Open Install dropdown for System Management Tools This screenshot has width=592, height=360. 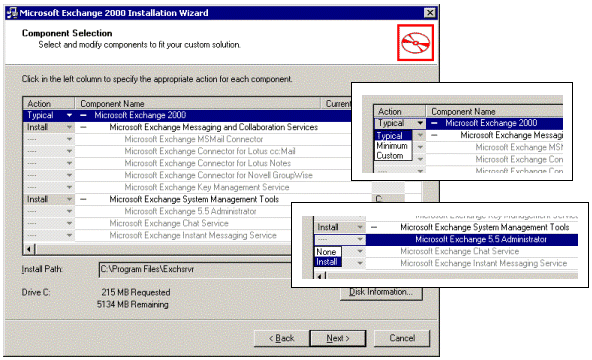pyautogui.click(x=69, y=199)
